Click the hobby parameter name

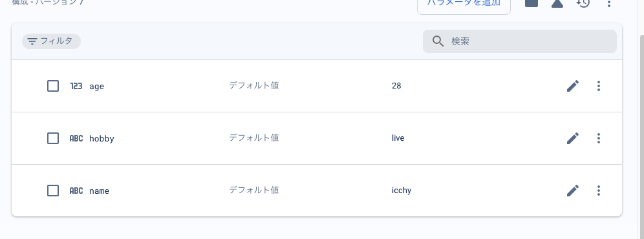(102, 138)
